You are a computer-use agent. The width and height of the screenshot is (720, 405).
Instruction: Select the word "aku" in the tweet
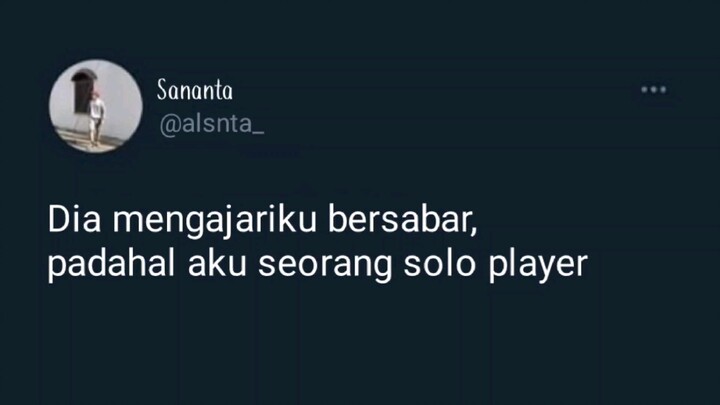(x=217, y=264)
